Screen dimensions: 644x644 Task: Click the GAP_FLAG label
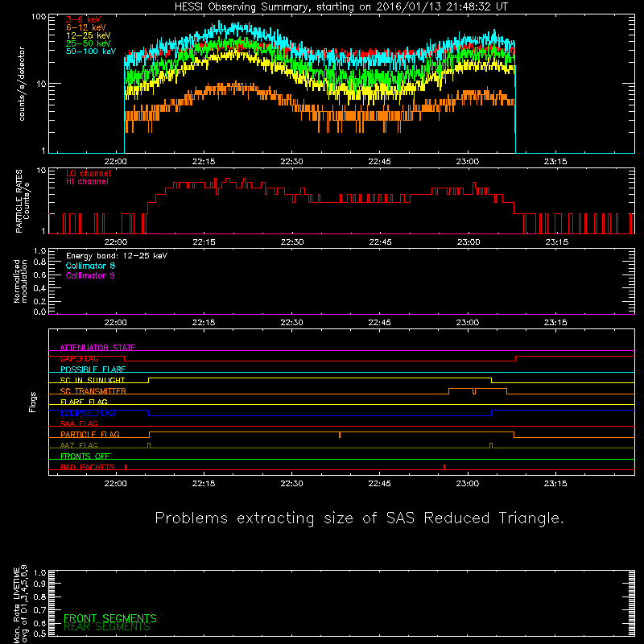click(79, 358)
